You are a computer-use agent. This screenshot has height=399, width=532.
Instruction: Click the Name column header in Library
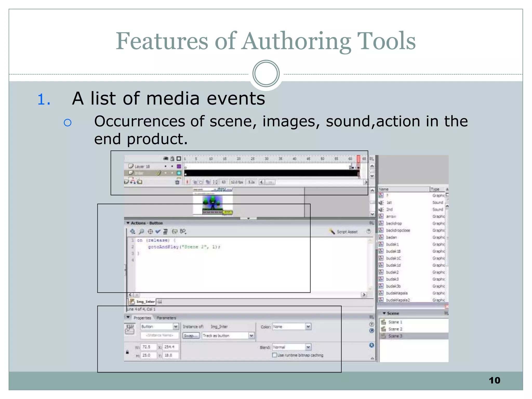click(x=404, y=189)
